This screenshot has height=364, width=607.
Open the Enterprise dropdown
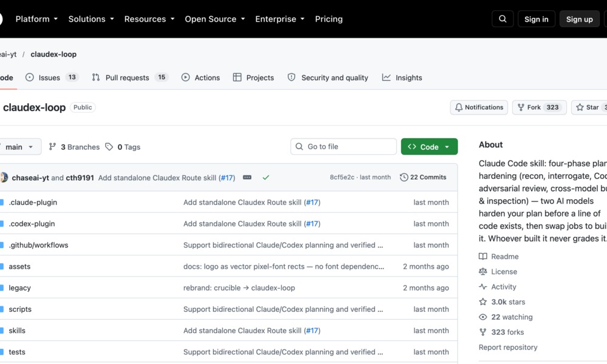click(279, 19)
